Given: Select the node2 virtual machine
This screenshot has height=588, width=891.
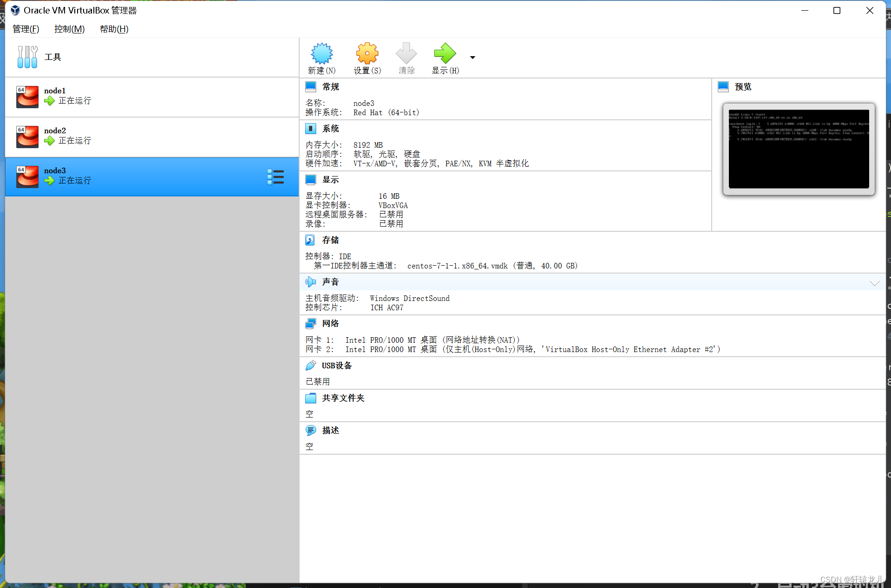Looking at the screenshot, I should tap(152, 137).
